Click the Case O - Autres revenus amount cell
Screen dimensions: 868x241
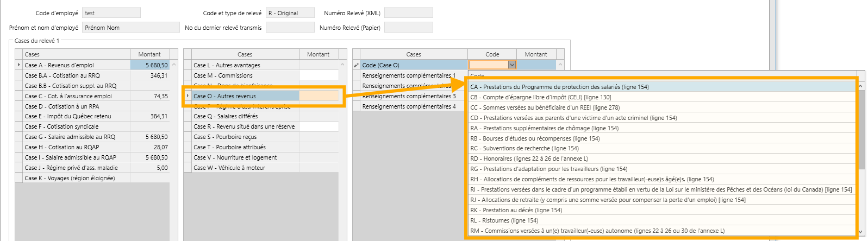(319, 96)
